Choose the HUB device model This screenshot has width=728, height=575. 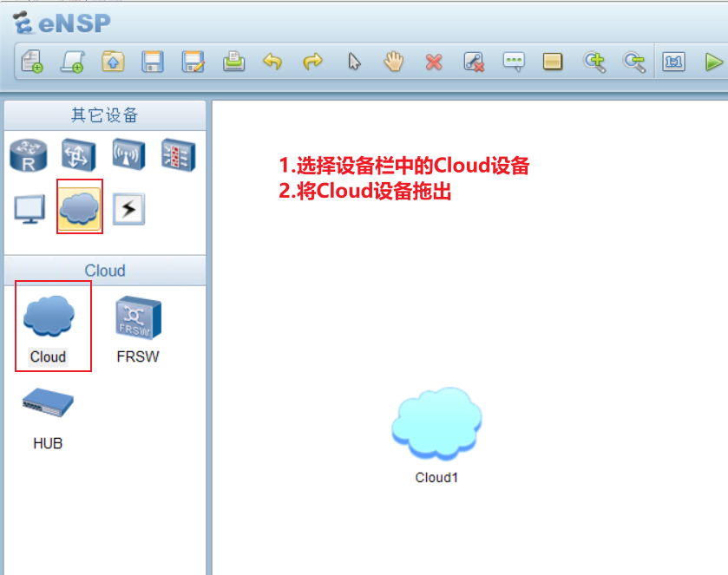48,418
